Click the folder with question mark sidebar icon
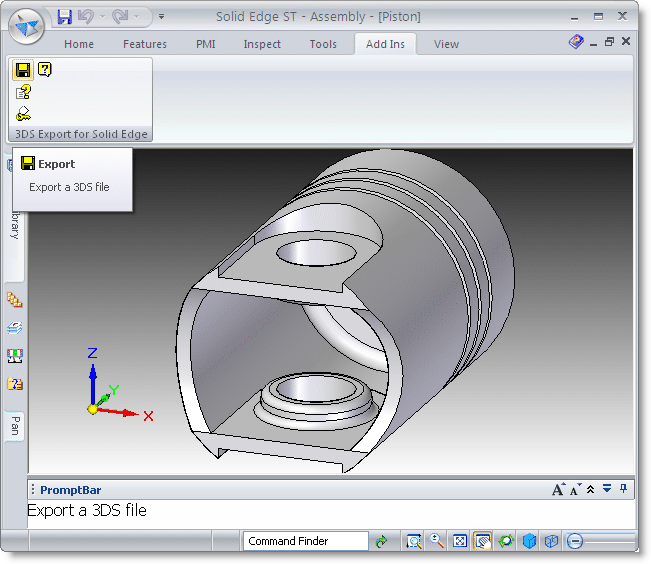Screen dimensions: 651x564 [15, 384]
